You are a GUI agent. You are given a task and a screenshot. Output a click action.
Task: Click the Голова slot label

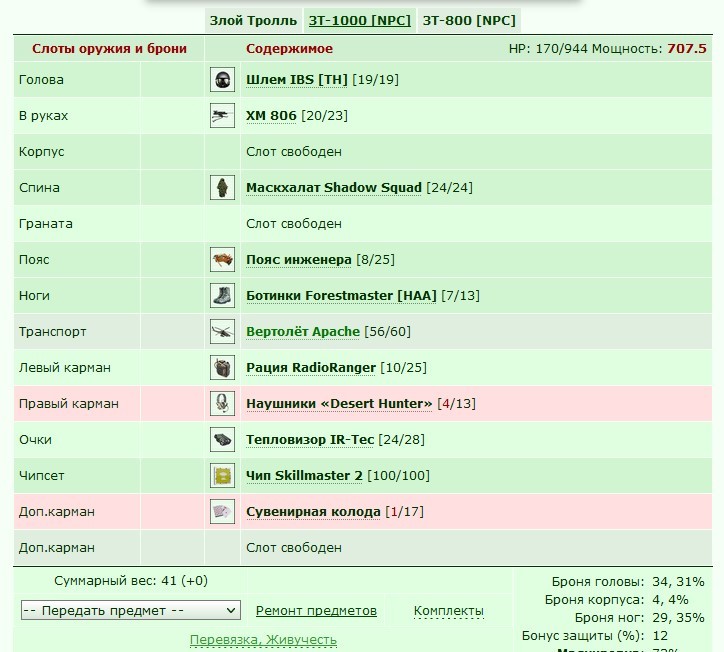coord(41,80)
